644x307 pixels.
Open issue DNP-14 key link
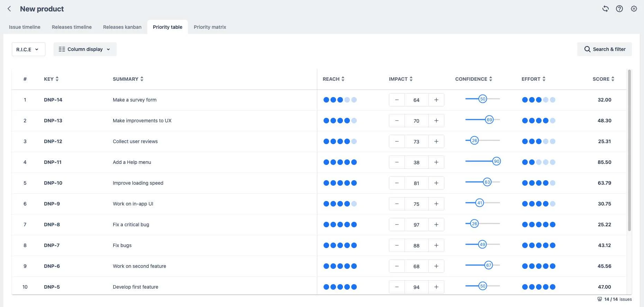tap(53, 100)
